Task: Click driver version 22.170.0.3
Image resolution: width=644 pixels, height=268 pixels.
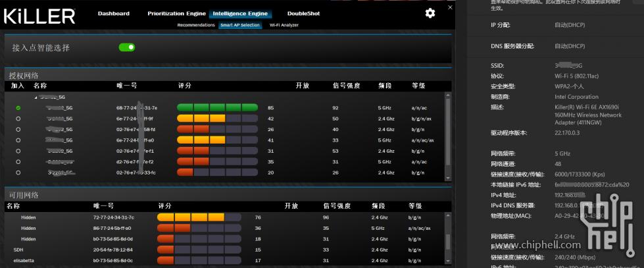Action: (x=568, y=133)
